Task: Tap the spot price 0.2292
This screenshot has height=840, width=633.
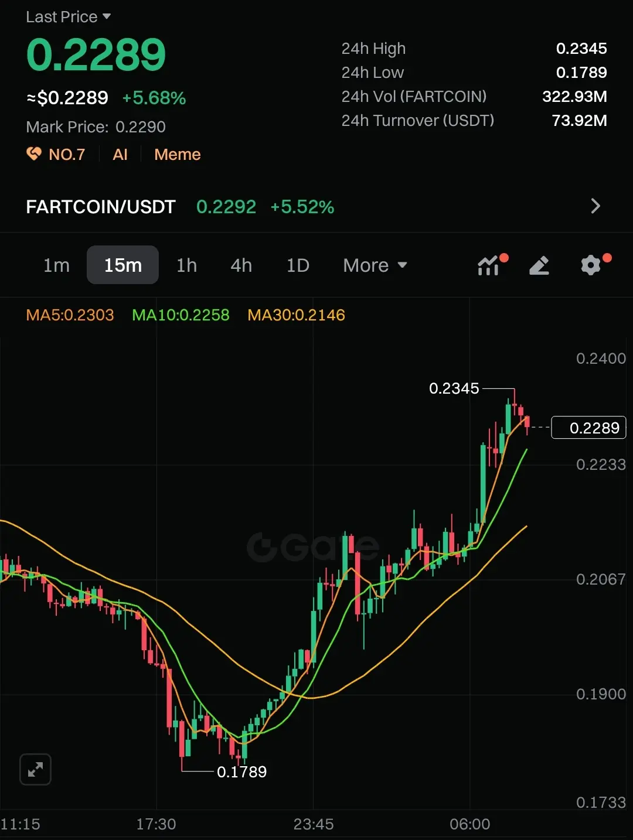Action: click(226, 207)
